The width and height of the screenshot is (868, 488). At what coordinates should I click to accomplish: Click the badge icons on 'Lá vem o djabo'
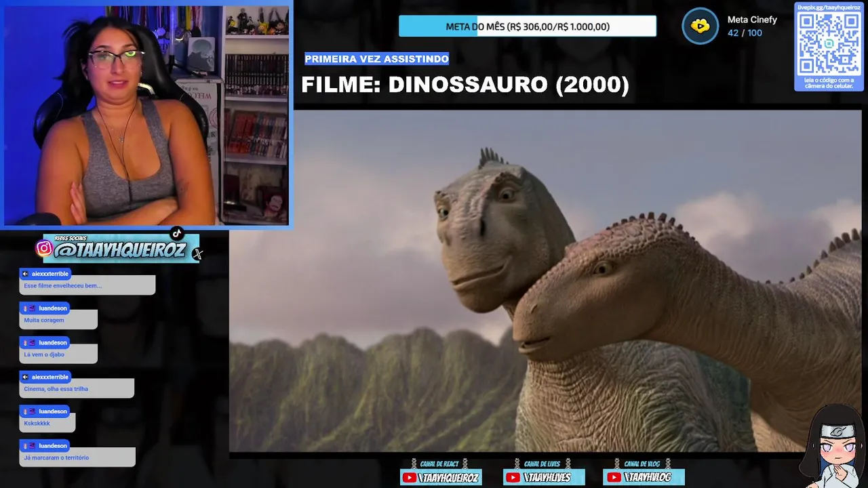point(29,343)
